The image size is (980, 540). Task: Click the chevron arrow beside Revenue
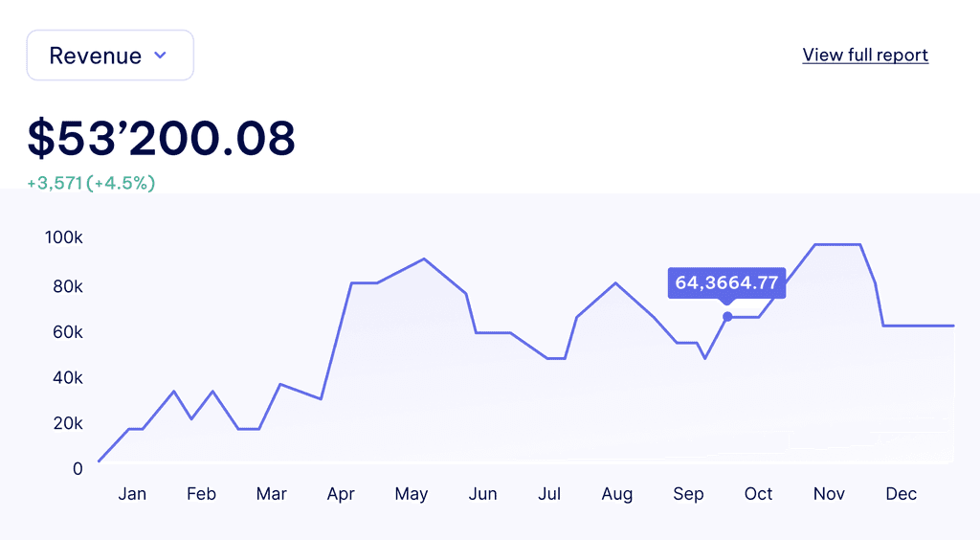[160, 55]
